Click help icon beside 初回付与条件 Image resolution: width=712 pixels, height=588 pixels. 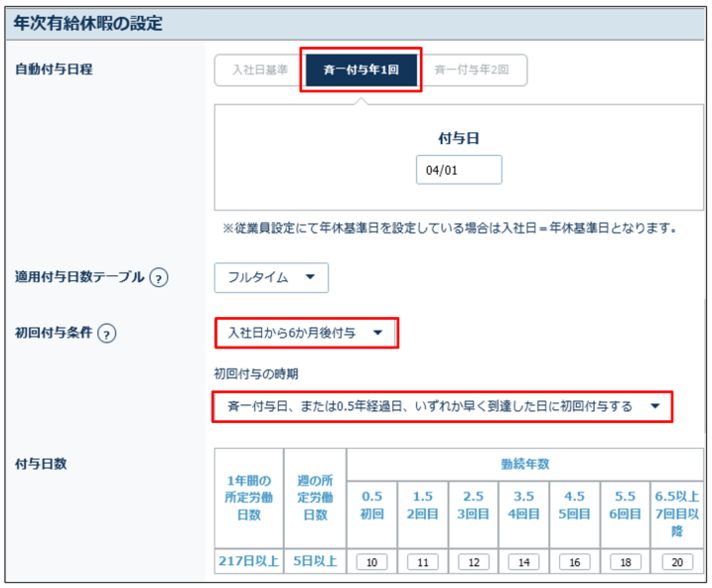107,334
